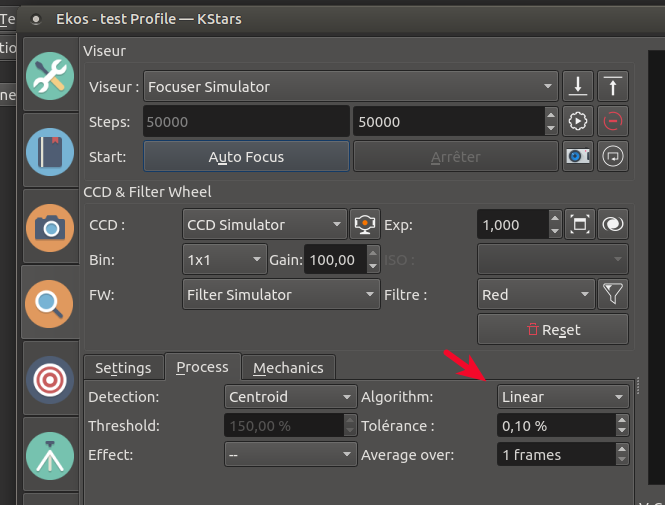Image resolution: width=665 pixels, height=505 pixels.
Task: Click the full-frame icon beside exposure
Action: (578, 225)
